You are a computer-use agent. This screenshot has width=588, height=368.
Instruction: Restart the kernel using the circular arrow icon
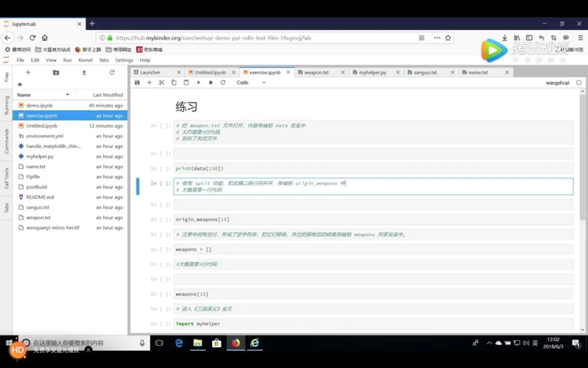[223, 83]
